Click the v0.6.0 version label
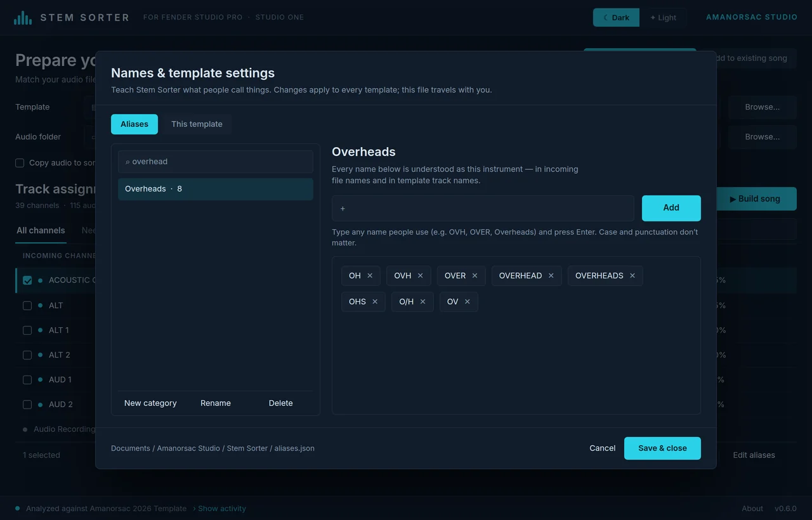This screenshot has height=520, width=812. pyautogui.click(x=785, y=509)
